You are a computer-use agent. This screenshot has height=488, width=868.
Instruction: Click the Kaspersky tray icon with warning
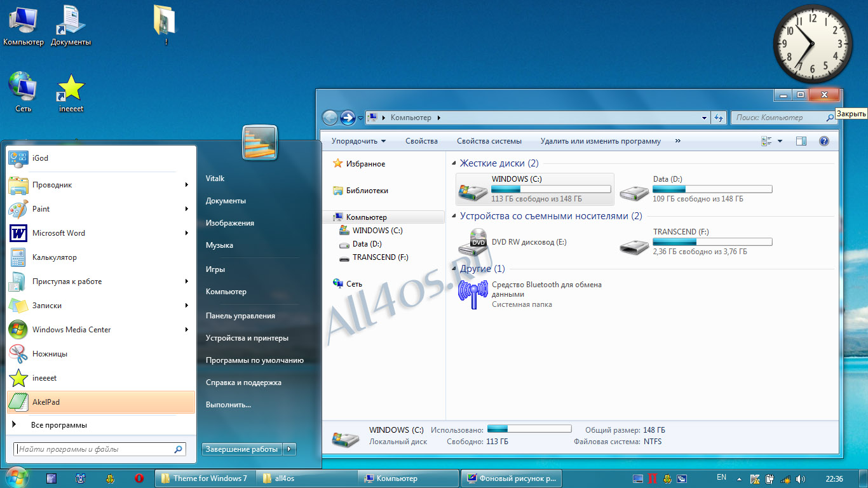[755, 478]
